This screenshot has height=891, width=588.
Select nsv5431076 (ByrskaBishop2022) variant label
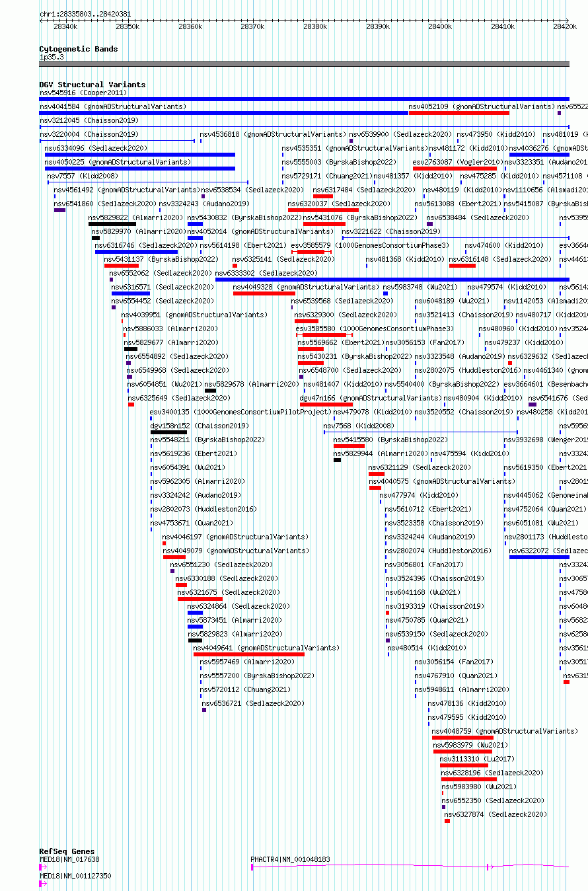pos(361,217)
